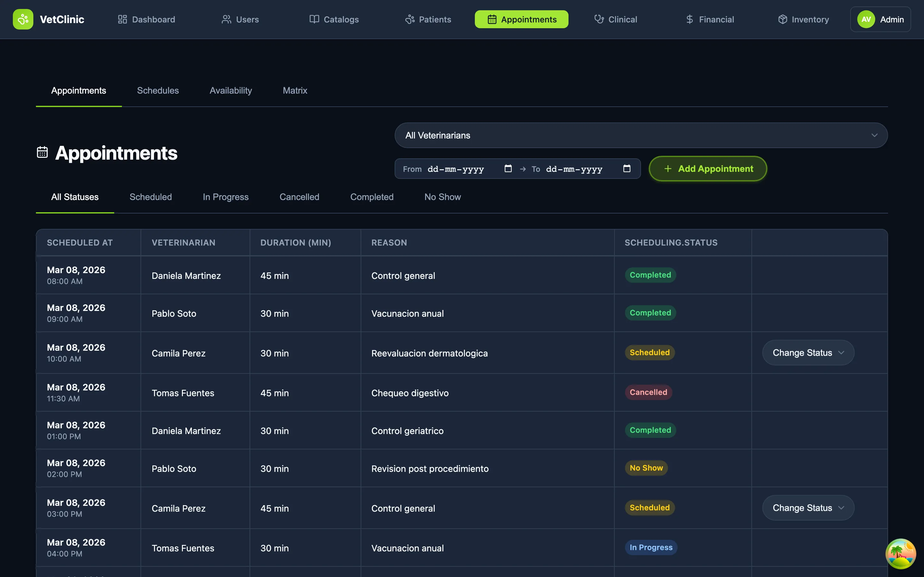Image resolution: width=924 pixels, height=577 pixels.
Task: Switch to the Schedules tab
Action: click(158, 90)
